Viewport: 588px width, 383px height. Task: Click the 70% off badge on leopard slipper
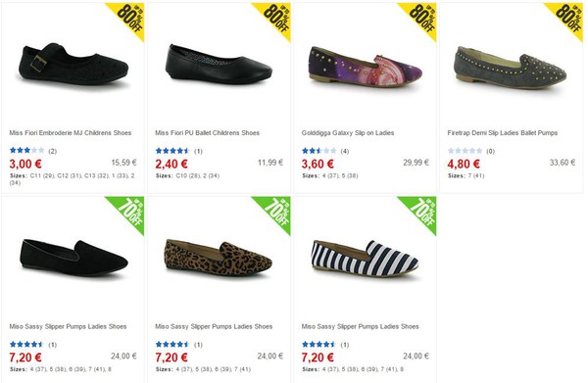click(x=274, y=213)
